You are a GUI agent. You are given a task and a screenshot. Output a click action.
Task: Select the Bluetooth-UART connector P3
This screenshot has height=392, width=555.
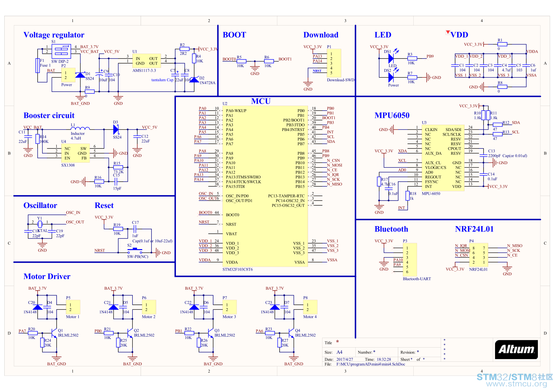coord(410,260)
